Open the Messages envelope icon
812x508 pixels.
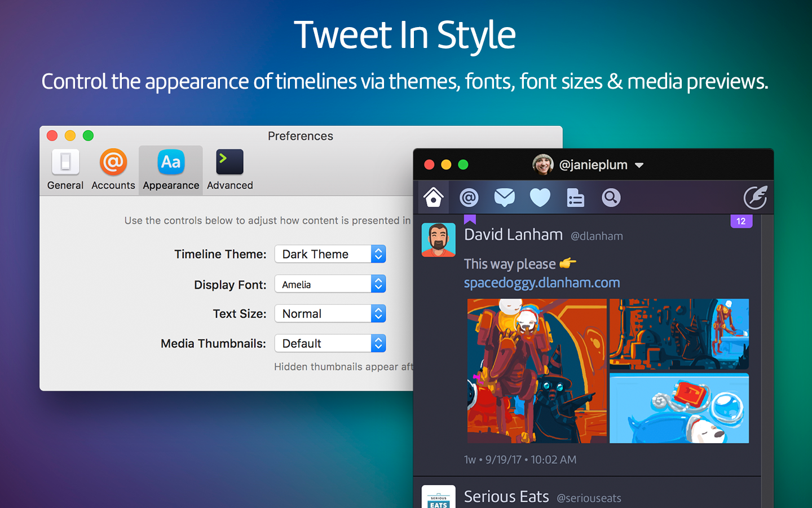505,198
